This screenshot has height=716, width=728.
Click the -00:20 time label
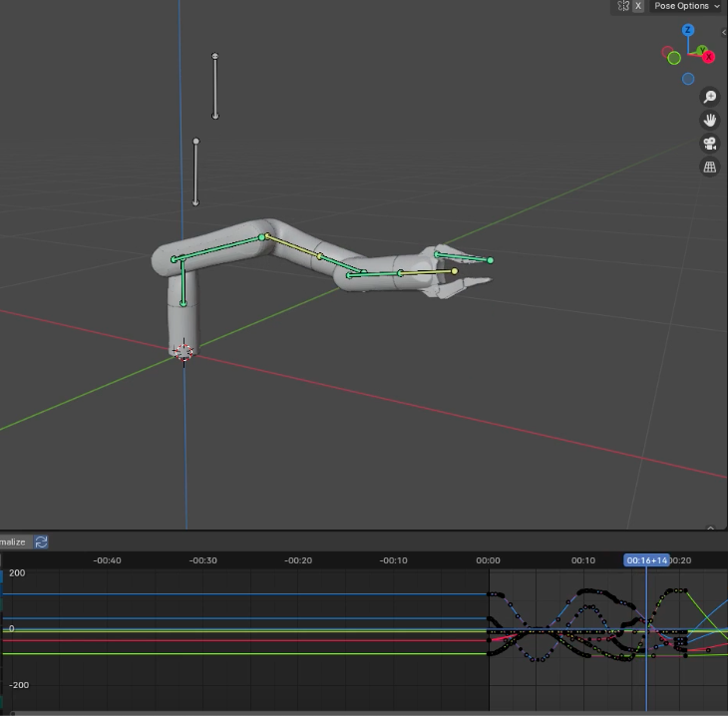click(x=298, y=560)
